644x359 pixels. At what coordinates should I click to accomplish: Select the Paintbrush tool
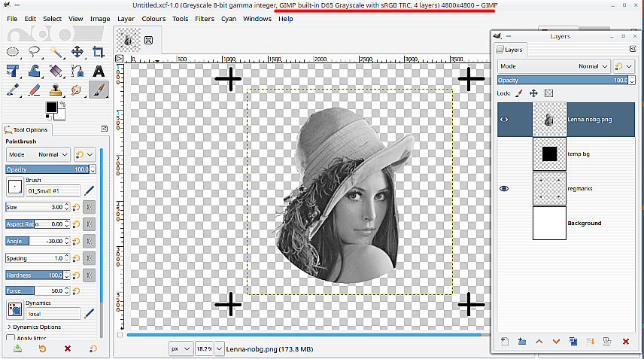[x=99, y=90]
